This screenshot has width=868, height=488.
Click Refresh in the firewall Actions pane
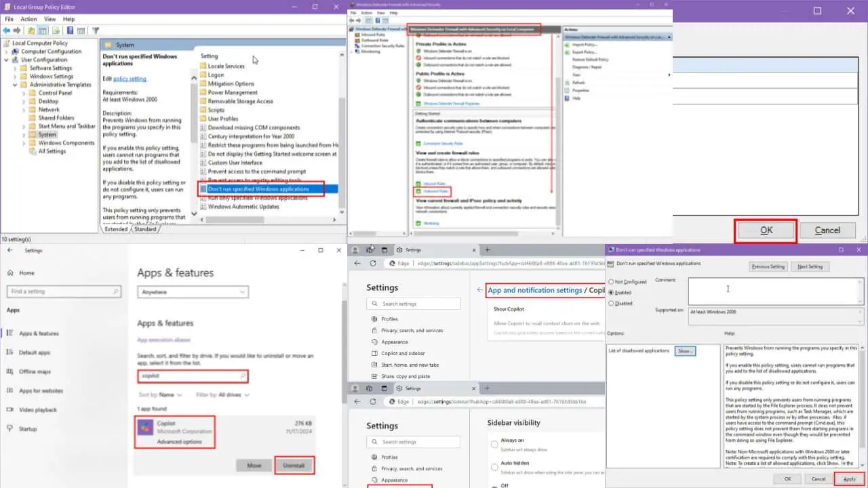578,82
